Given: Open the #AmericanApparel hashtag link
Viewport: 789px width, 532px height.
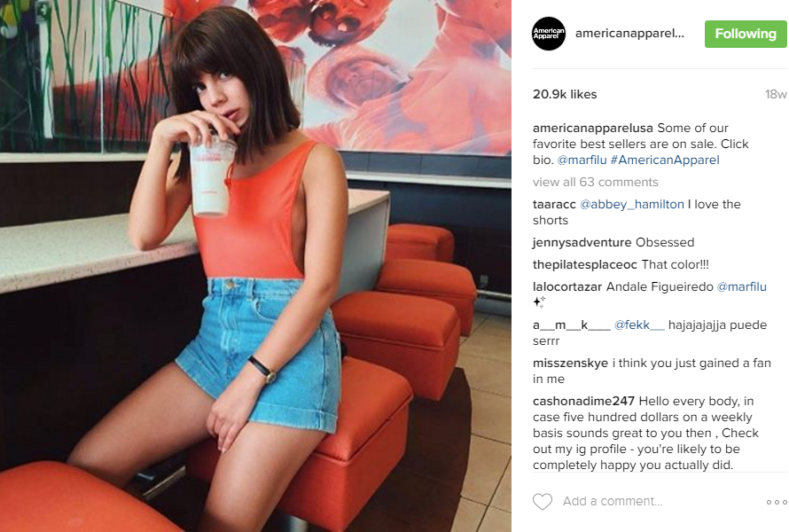Looking at the screenshot, I should tap(665, 160).
